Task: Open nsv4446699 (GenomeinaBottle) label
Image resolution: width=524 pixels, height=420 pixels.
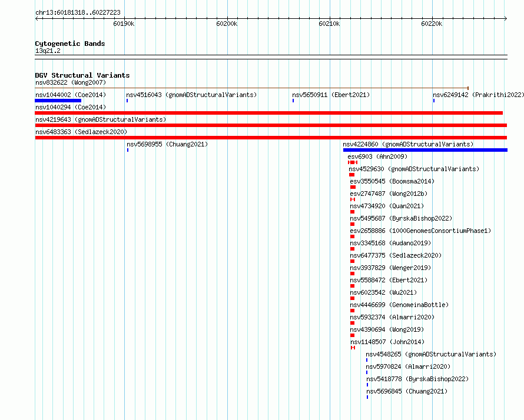Action: (399, 305)
